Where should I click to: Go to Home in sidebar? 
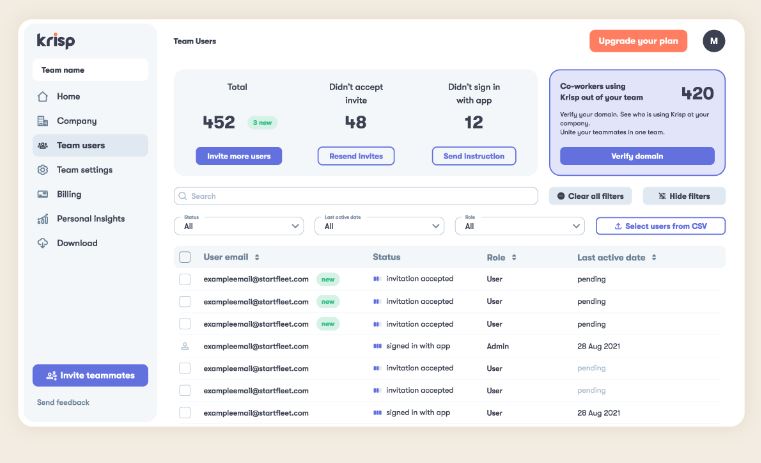click(90, 97)
